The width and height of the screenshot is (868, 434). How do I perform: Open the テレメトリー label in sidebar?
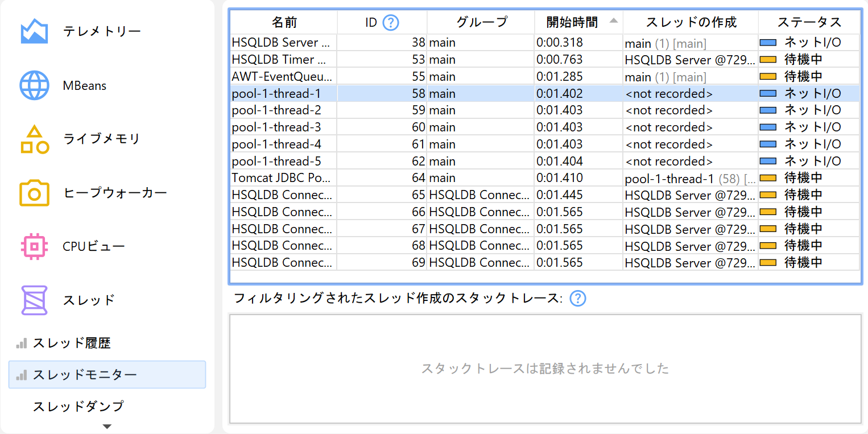tap(102, 31)
